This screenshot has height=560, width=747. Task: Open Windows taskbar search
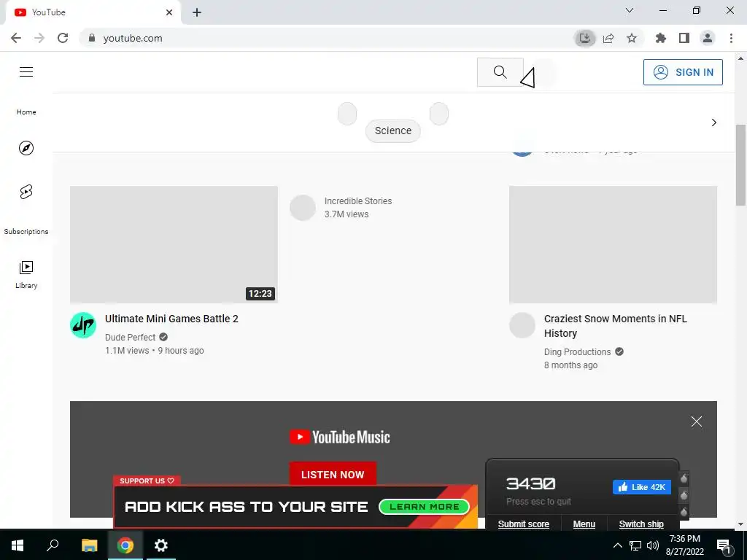(53, 545)
